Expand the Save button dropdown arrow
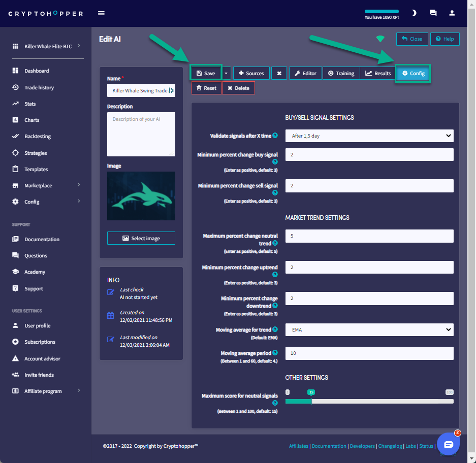 (x=226, y=73)
